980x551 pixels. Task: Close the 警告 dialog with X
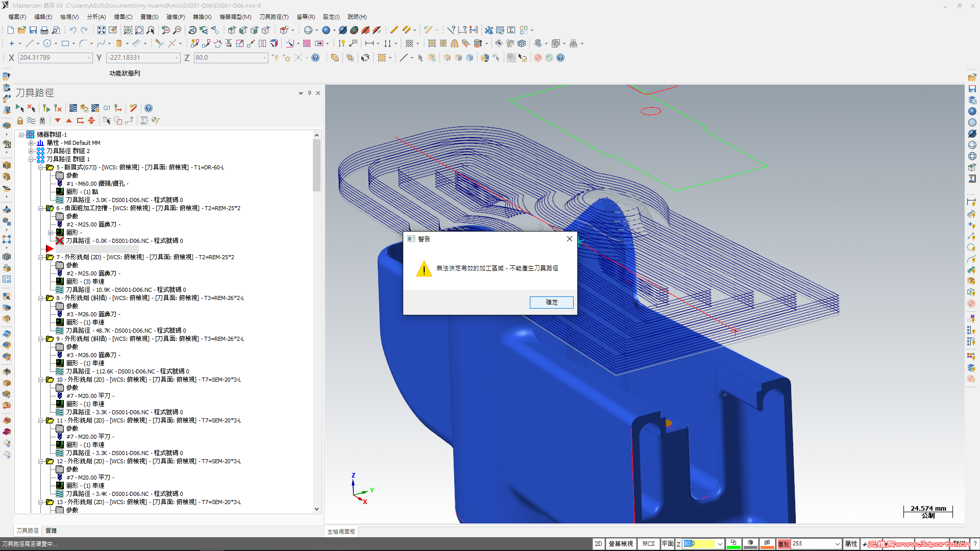pyautogui.click(x=570, y=239)
